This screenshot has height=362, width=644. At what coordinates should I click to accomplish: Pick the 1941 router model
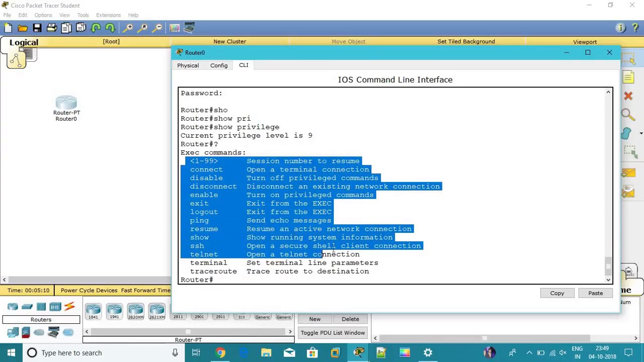tap(114, 311)
